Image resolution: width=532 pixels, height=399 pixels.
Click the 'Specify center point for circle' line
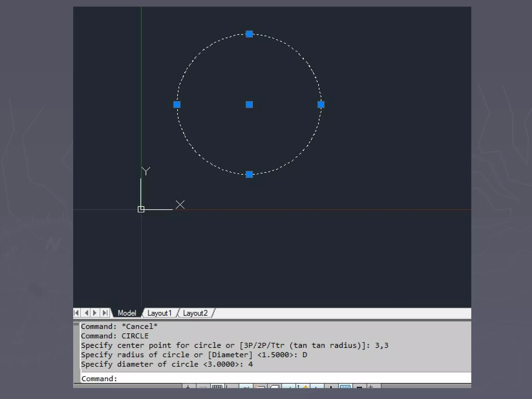[235, 345]
